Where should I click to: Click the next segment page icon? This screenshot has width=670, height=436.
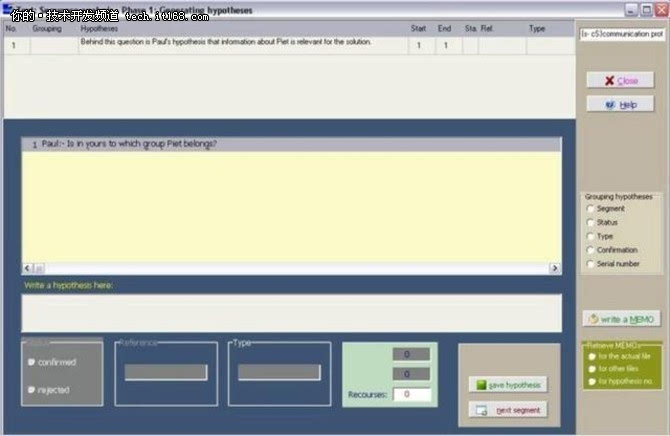coord(482,410)
